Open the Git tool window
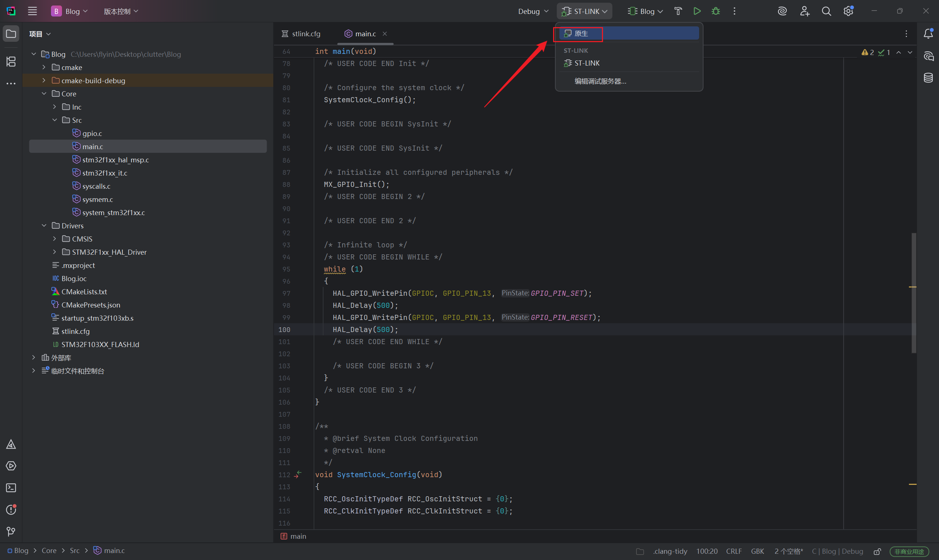Screen dimensions: 939x560 pos(11,532)
